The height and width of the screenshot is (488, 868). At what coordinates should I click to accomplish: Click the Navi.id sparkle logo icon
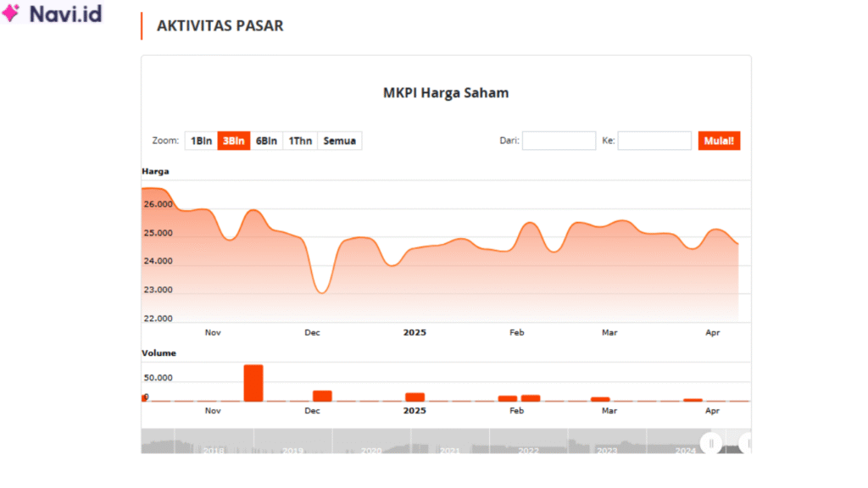coord(12,14)
